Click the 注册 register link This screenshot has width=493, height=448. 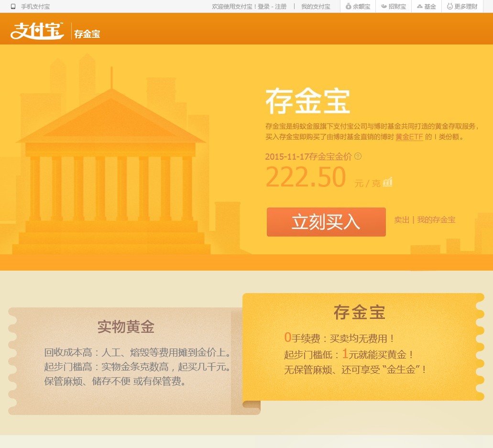(281, 7)
